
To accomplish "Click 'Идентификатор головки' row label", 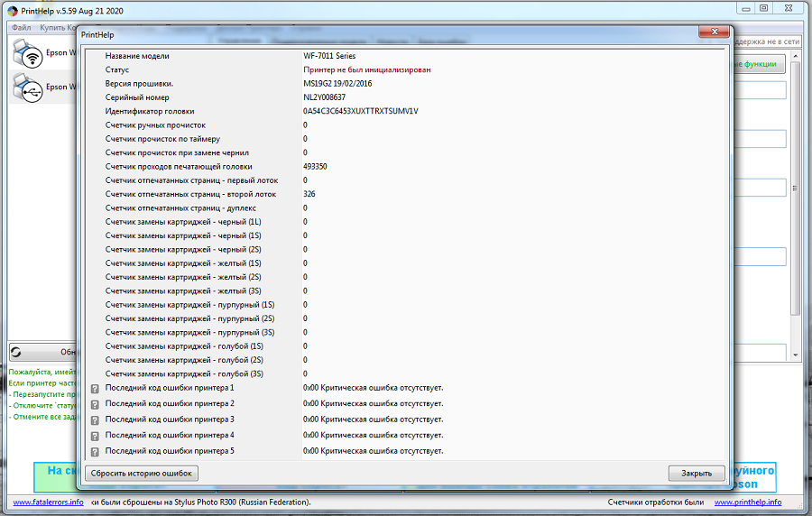I will click(x=150, y=111).
